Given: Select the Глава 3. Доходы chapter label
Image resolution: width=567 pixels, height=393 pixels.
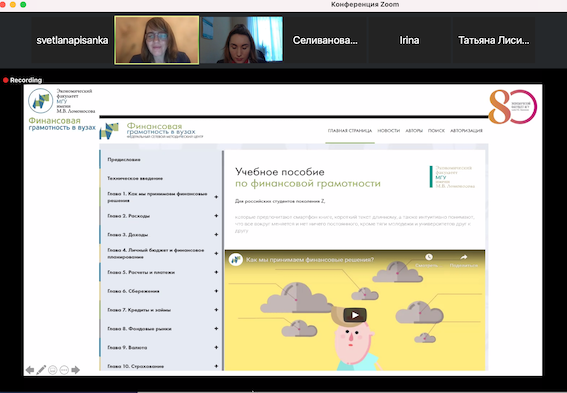Looking at the screenshot, I should click(x=128, y=235).
